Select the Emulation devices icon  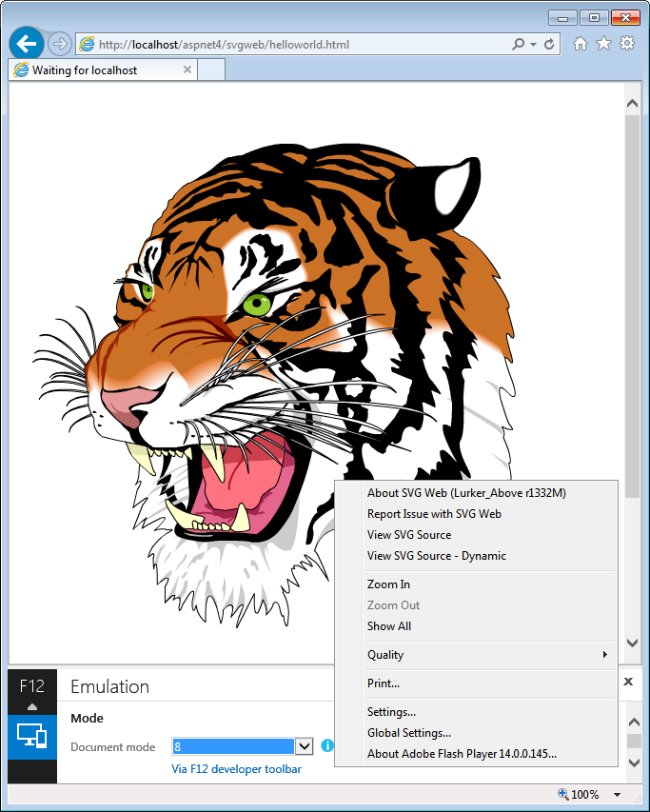[32, 737]
